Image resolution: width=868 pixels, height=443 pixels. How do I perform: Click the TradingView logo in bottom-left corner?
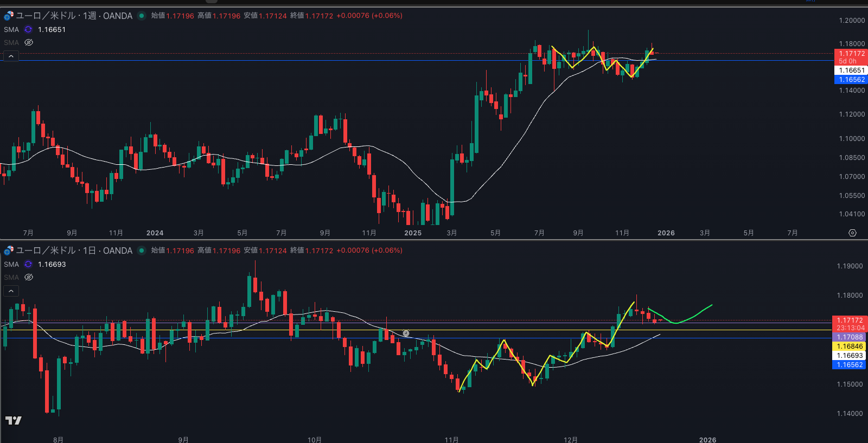[x=14, y=420]
